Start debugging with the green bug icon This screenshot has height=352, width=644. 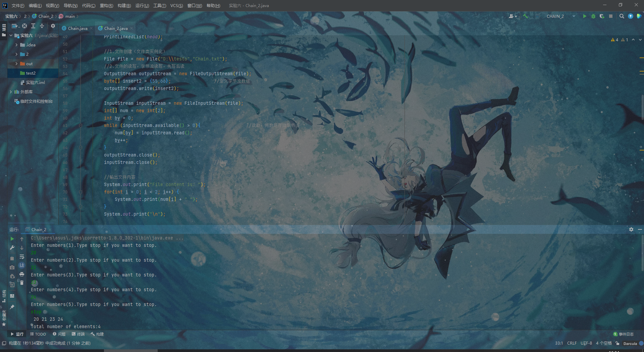593,16
